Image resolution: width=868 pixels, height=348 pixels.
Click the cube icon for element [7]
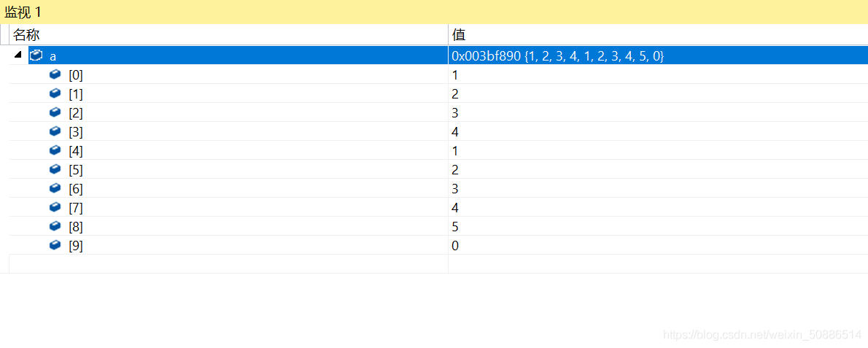55,207
